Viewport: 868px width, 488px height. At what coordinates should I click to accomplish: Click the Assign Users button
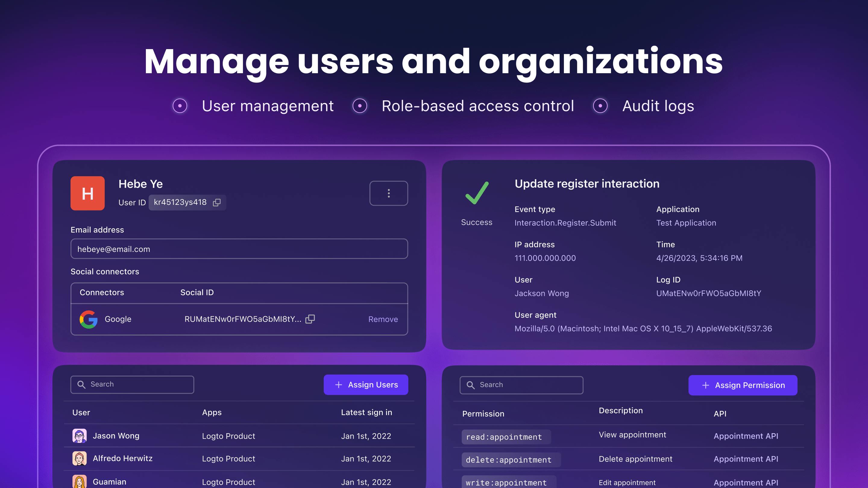[366, 385]
